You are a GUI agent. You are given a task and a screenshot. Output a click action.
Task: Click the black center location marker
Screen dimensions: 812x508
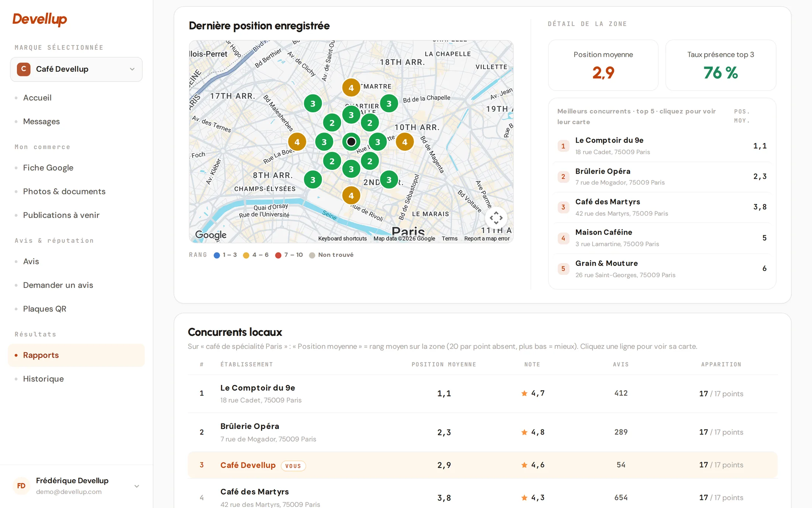tap(351, 142)
